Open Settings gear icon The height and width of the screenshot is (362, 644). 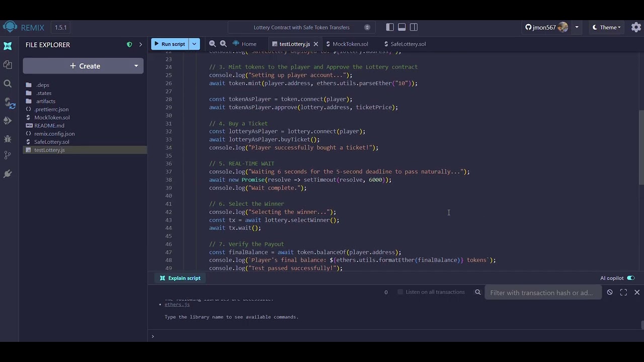coord(636,27)
